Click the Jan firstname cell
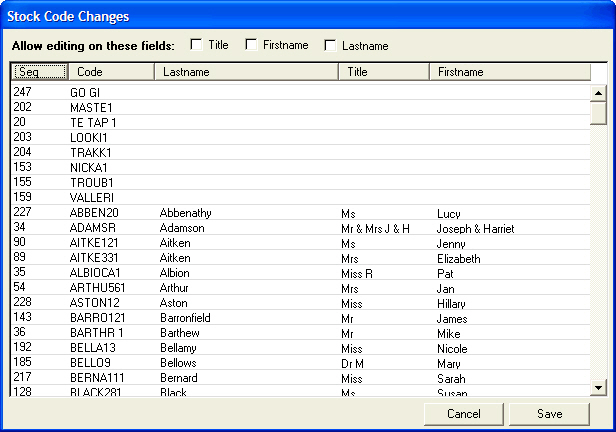616x432 pixels. (446, 289)
